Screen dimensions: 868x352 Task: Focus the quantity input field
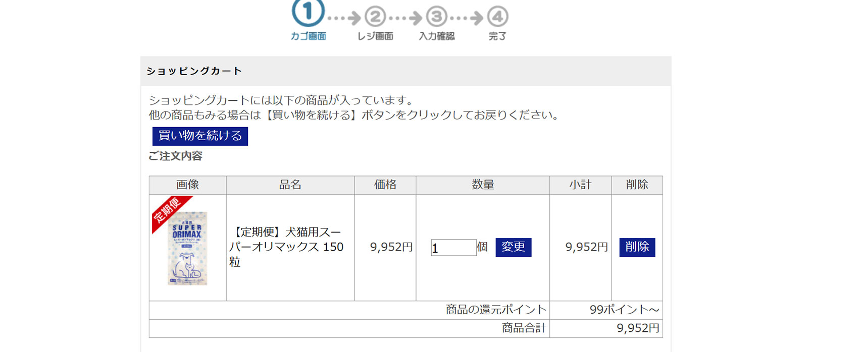coord(453,248)
